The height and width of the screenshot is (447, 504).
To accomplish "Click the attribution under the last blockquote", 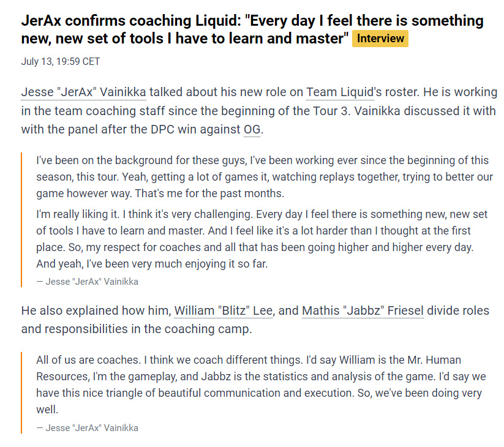I will pyautogui.click(x=87, y=428).
